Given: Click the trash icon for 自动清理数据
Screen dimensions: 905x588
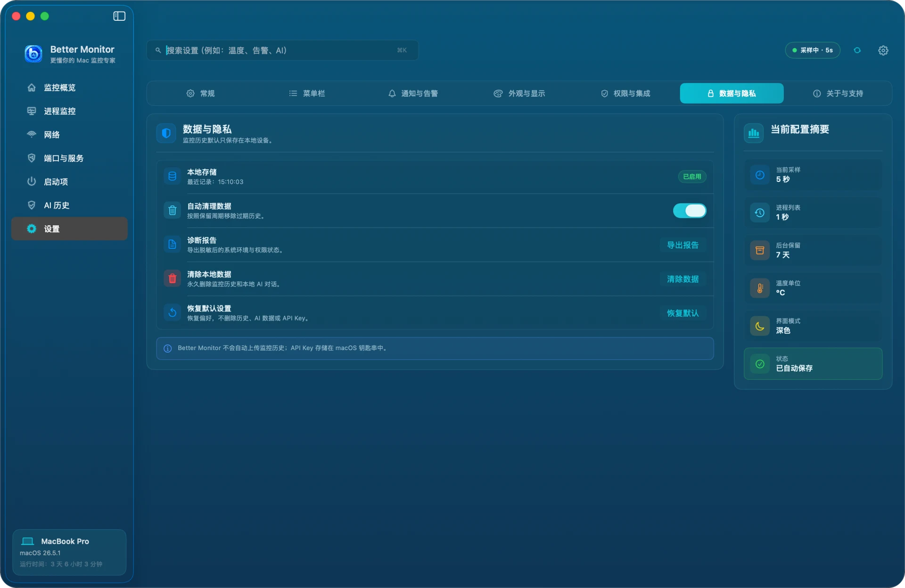Looking at the screenshot, I should point(173,211).
